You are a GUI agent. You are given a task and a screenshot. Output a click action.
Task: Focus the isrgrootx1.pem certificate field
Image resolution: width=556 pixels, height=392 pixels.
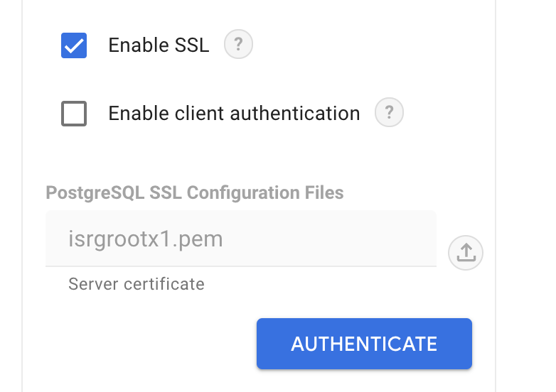tap(241, 239)
